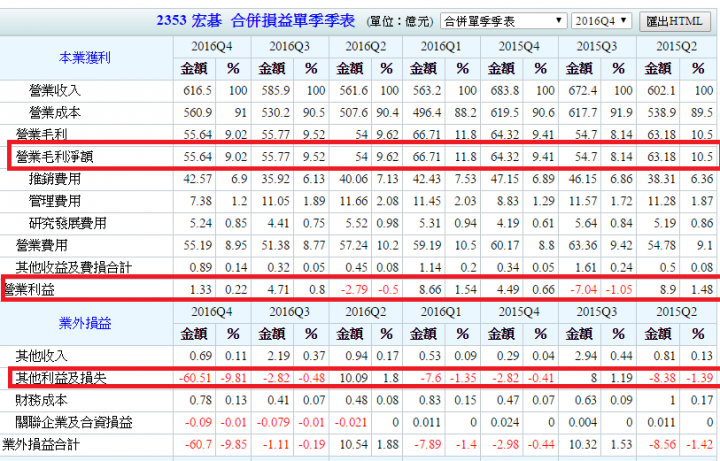Click the 585.9 revenue value for 2016Q3
This screenshot has height=461, width=720.
276,90
